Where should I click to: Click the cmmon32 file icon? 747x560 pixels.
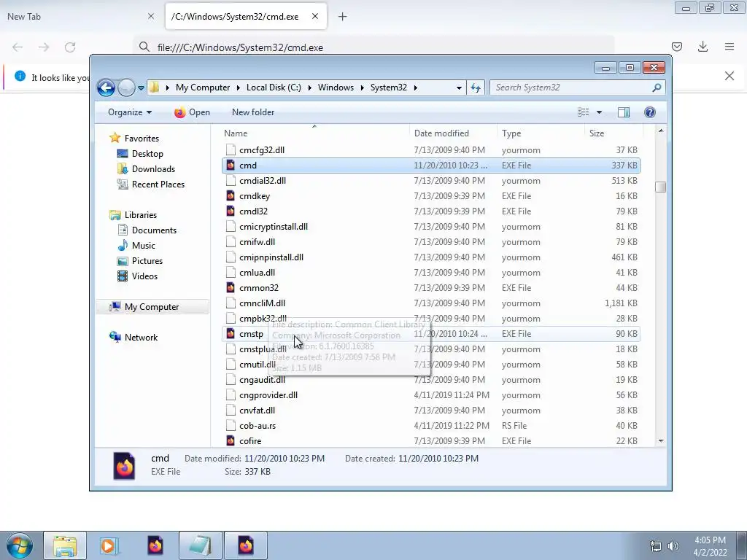click(231, 287)
